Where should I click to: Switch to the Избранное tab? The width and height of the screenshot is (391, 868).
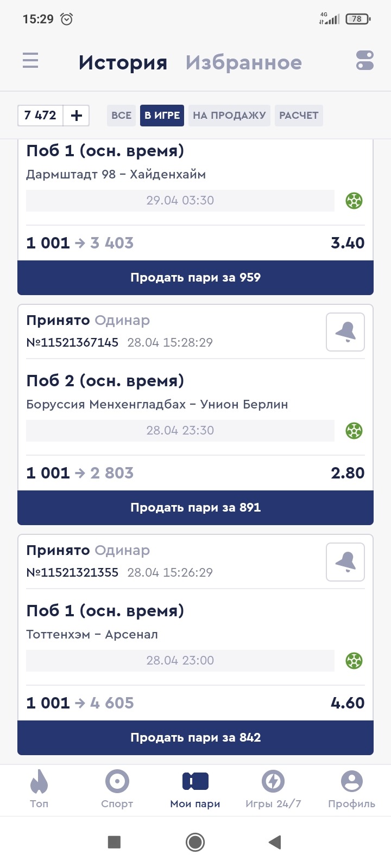click(x=243, y=62)
